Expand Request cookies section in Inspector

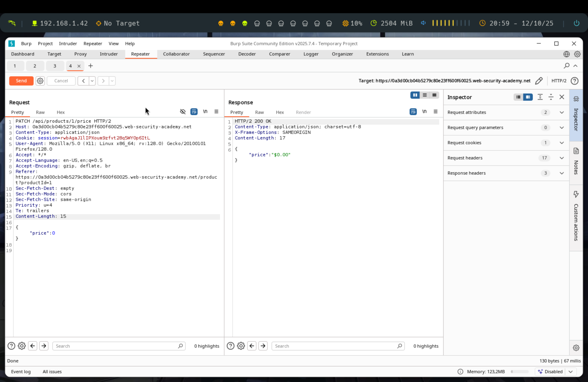[562, 143]
